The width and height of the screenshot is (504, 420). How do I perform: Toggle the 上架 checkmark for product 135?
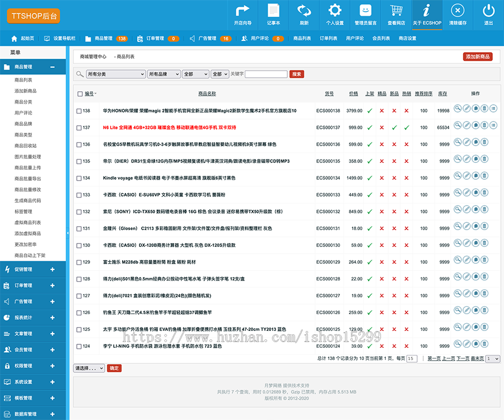pos(370,161)
